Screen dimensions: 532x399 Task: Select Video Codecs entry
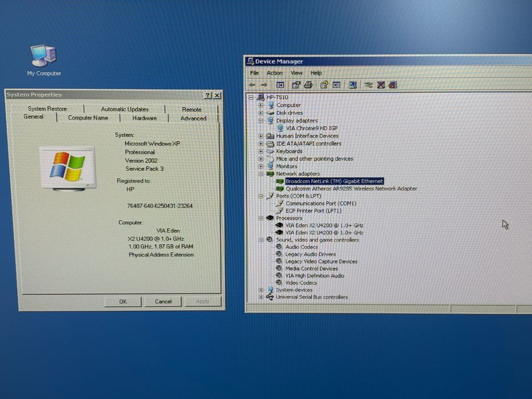301,283
